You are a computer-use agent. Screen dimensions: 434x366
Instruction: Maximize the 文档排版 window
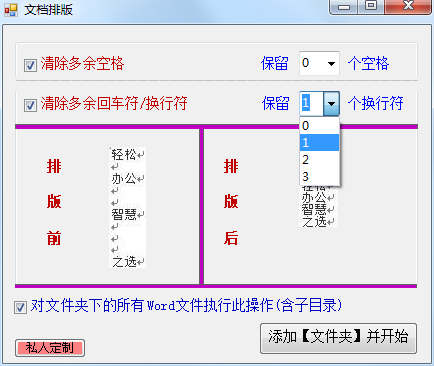pyautogui.click(x=371, y=6)
